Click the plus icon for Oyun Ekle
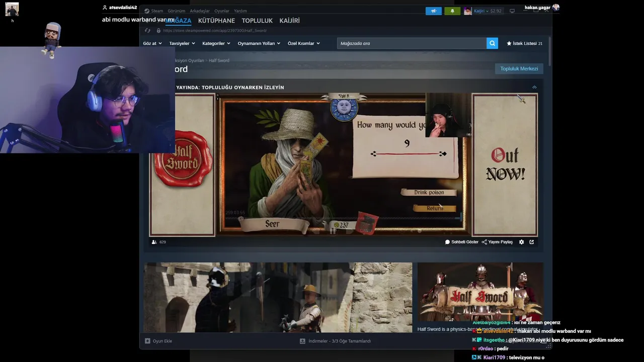 coord(147,341)
